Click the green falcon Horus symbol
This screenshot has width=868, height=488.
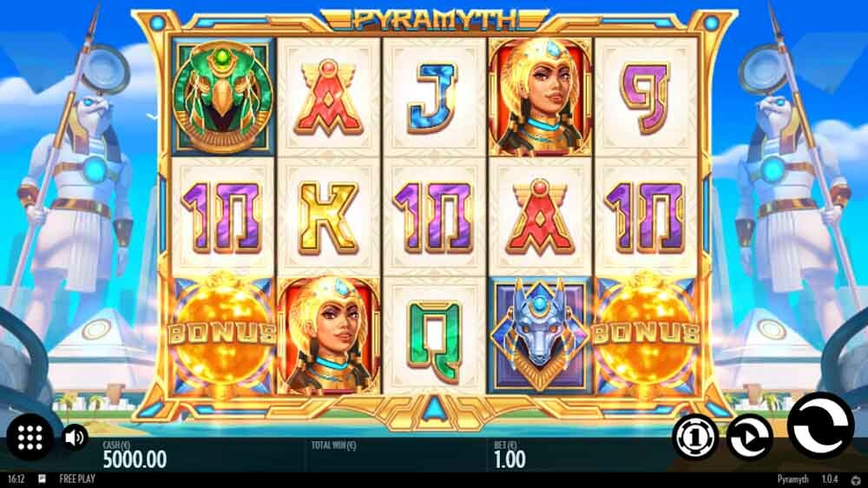pyautogui.click(x=222, y=97)
